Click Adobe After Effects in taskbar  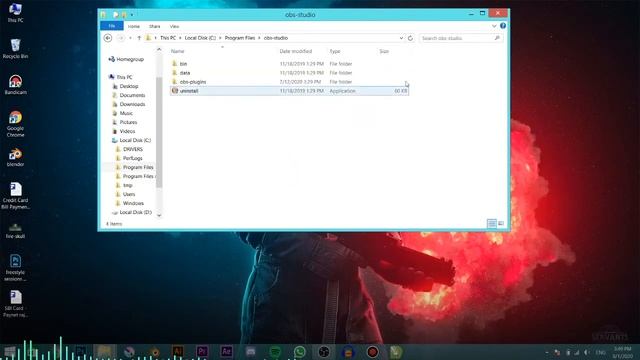227,351
